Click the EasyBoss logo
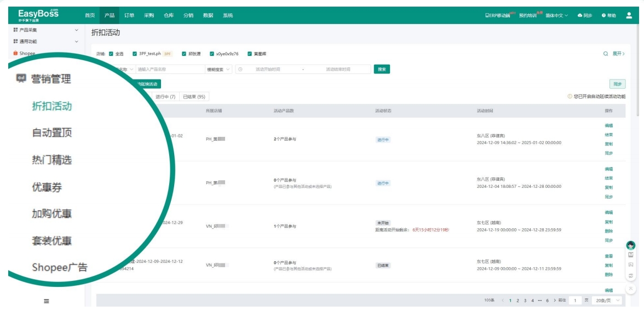644x311 pixels. coord(38,15)
